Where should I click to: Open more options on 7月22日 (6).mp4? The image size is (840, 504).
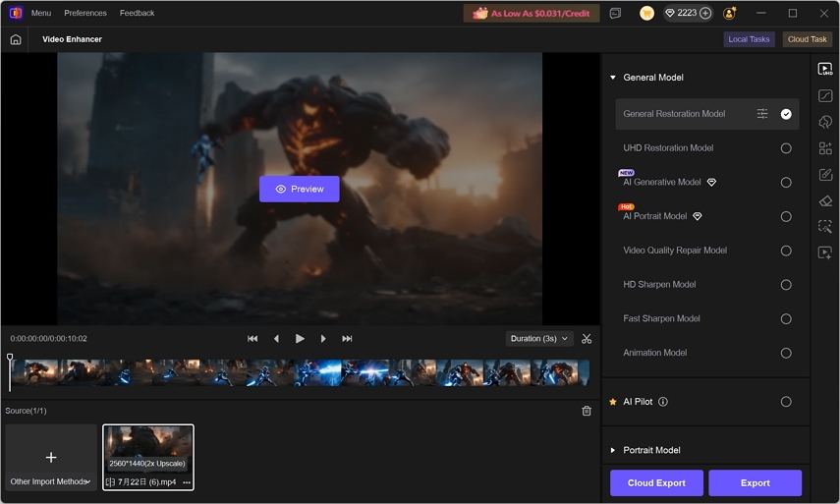click(x=187, y=482)
